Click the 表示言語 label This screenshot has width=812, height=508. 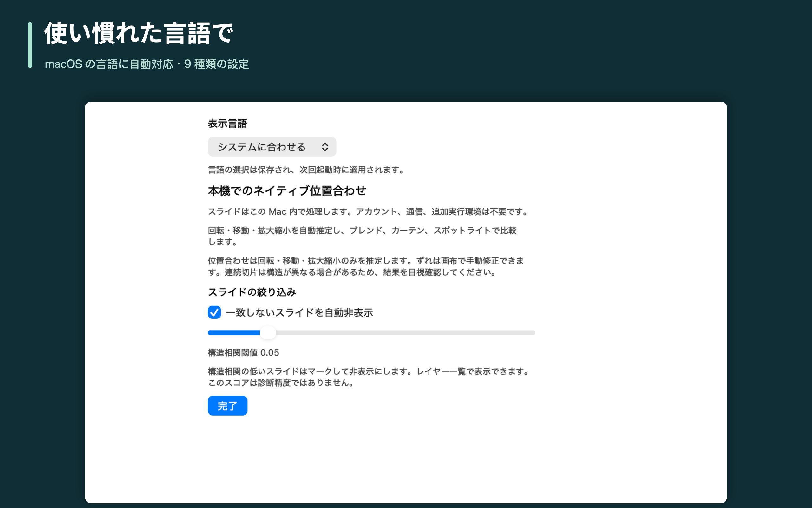227,123
